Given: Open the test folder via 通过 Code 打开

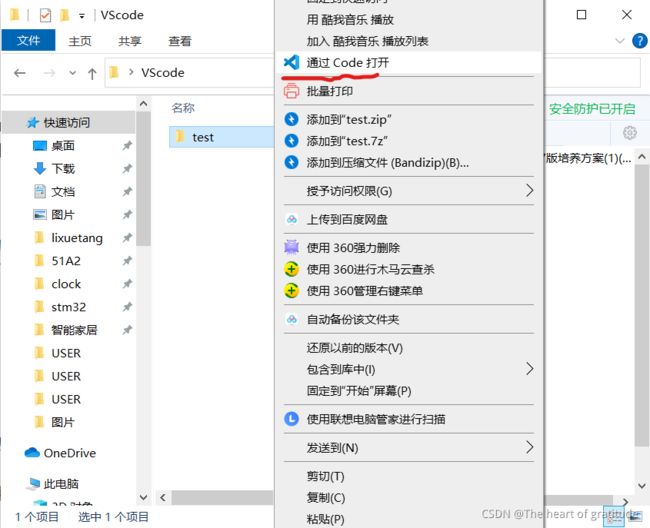Looking at the screenshot, I should pos(409,63).
